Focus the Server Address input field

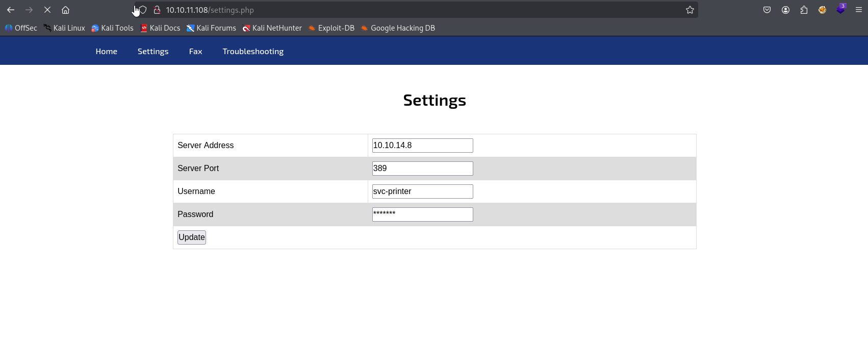[423, 146]
